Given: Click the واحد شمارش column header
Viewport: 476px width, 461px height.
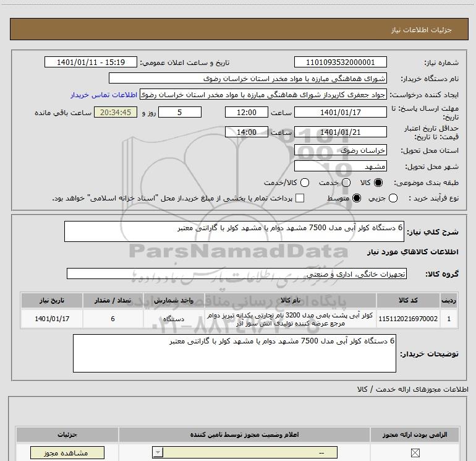Looking at the screenshot, I should pyautogui.click(x=174, y=300).
